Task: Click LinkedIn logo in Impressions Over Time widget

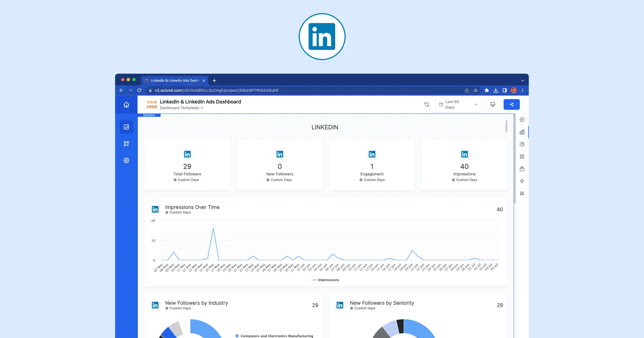Action: (155, 209)
